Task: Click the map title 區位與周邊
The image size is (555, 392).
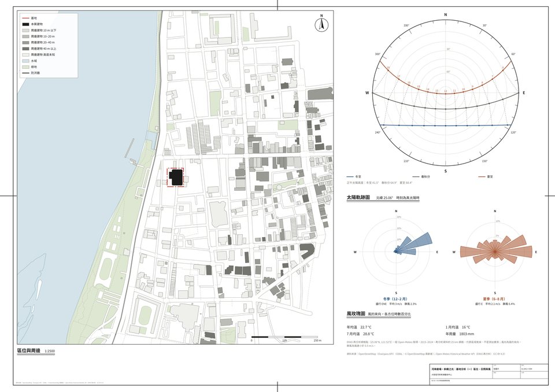Action: [29, 350]
